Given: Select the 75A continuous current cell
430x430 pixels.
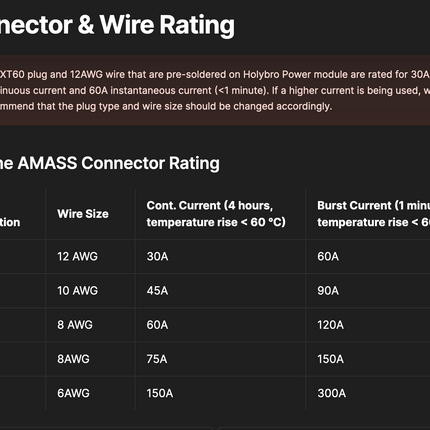Looking at the screenshot, I should click(157, 359).
